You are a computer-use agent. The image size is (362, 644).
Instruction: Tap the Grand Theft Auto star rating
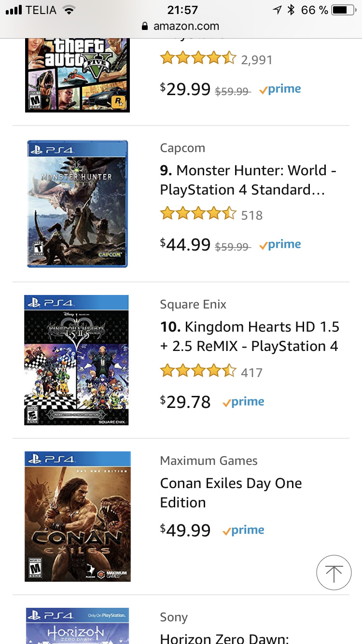click(198, 58)
